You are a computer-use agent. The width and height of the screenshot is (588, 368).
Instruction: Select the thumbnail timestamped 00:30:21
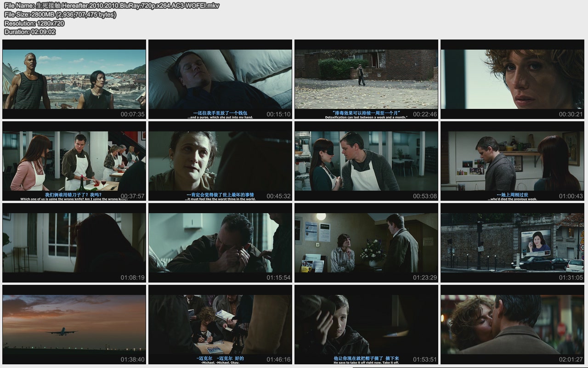pos(512,79)
